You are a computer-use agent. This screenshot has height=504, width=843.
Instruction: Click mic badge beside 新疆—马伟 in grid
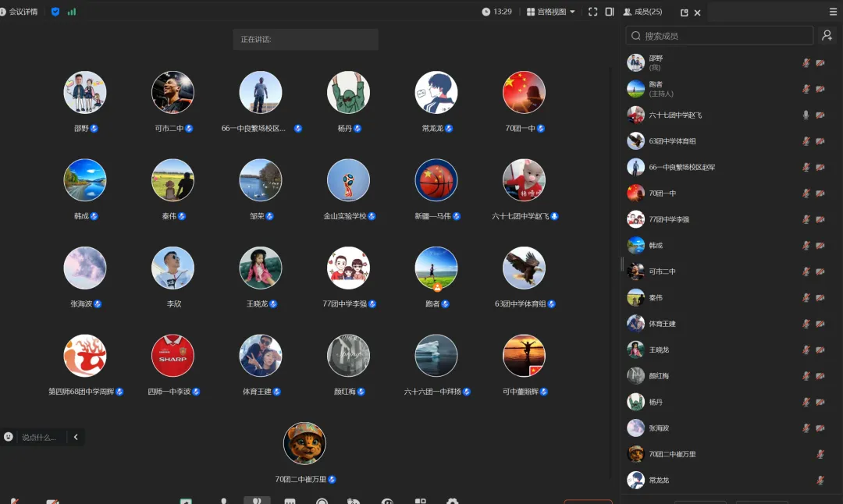coord(457,216)
